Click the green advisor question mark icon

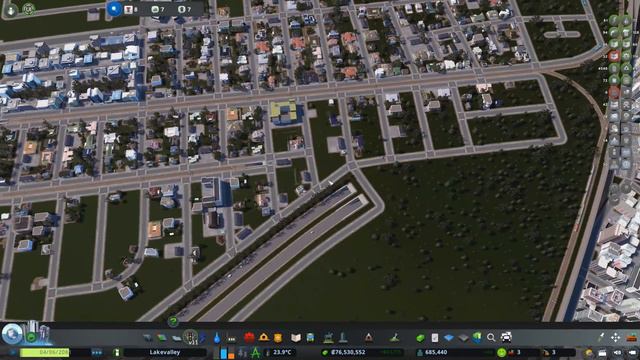point(173,321)
